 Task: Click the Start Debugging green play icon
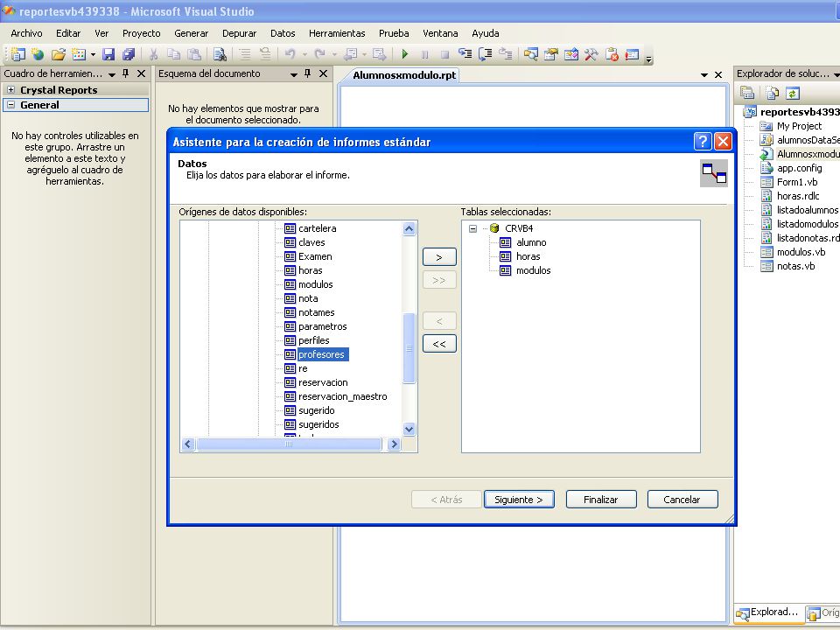(x=405, y=54)
